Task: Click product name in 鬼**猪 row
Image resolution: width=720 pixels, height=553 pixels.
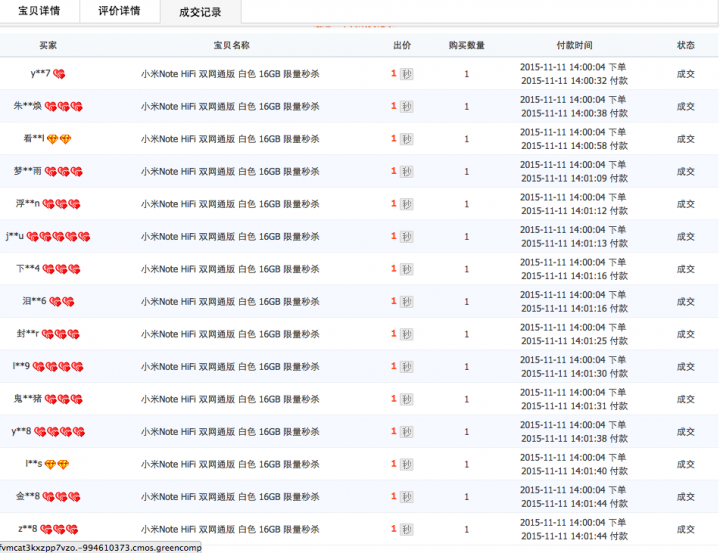Action: (x=230, y=399)
